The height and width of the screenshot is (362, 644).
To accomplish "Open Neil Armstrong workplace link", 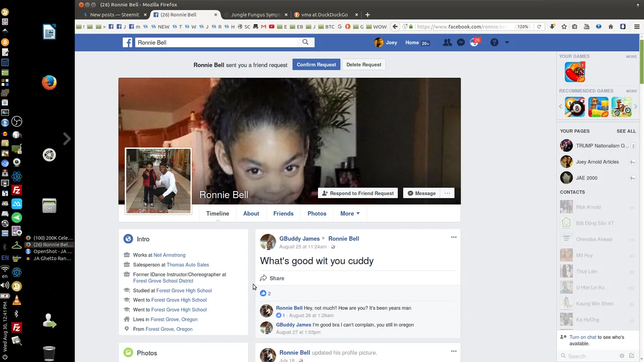I will click(x=169, y=255).
